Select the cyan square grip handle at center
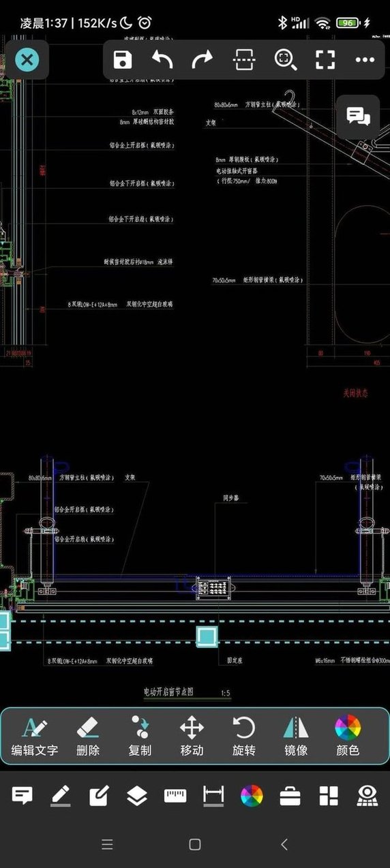390x868 pixels. 207,636
